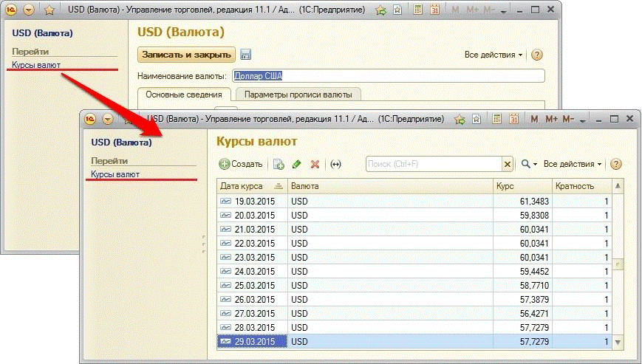The height and width of the screenshot is (364, 642).
Task: Click the scroll up arrow of the rates table
Action: [618, 186]
